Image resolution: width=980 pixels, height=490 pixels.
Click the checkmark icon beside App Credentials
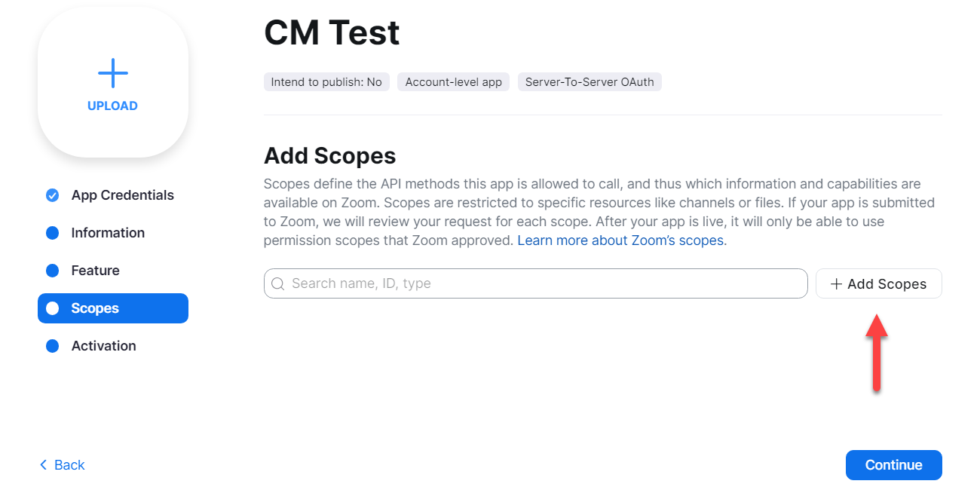coord(52,195)
